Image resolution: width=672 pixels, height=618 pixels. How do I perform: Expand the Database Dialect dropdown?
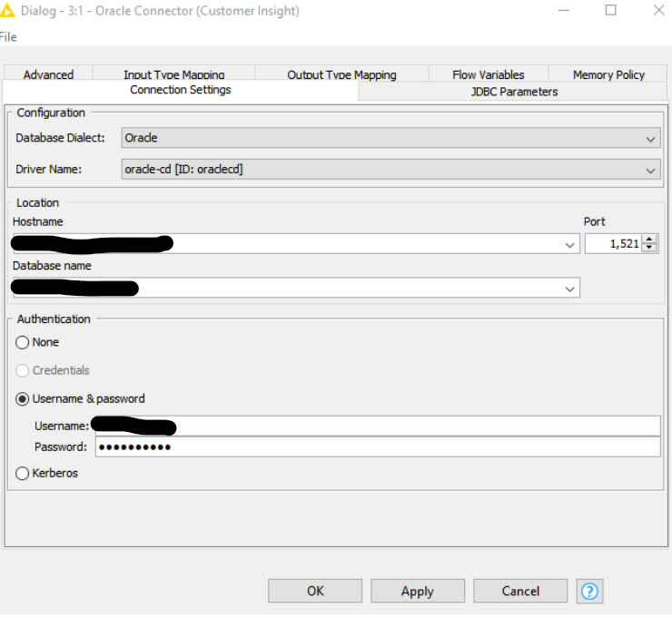tap(650, 138)
